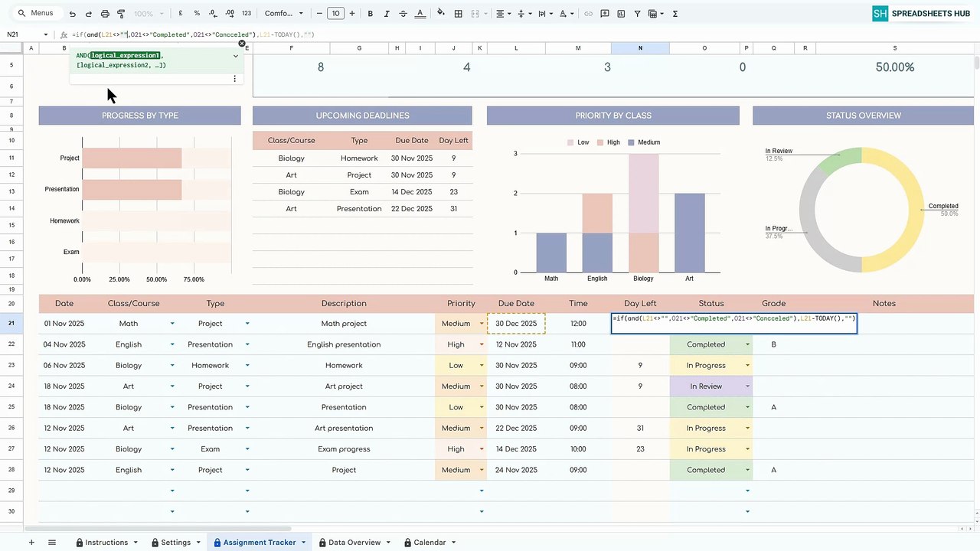Apply the pound currency format
Viewport: 980px width, 551px height.
(x=181, y=14)
